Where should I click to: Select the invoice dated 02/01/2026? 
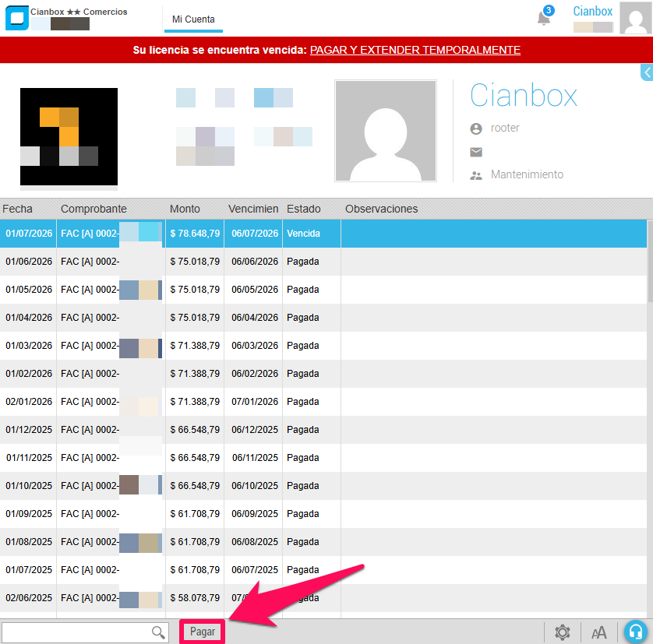pyautogui.click(x=323, y=402)
